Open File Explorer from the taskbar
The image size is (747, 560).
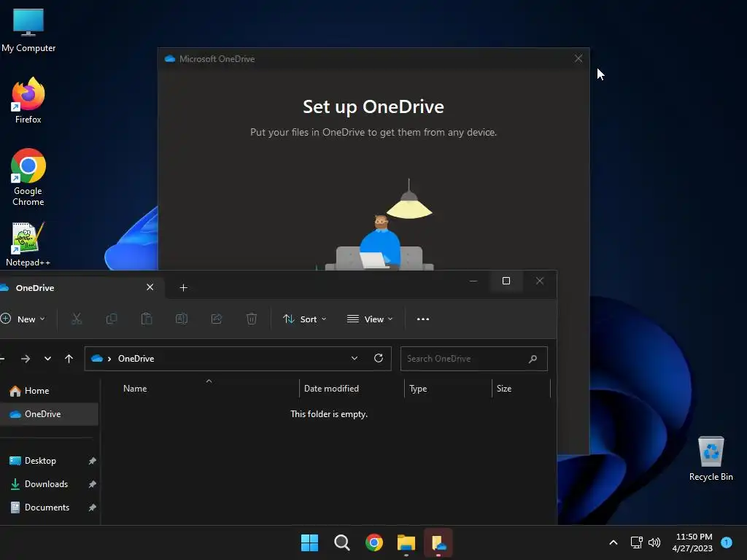click(x=406, y=542)
